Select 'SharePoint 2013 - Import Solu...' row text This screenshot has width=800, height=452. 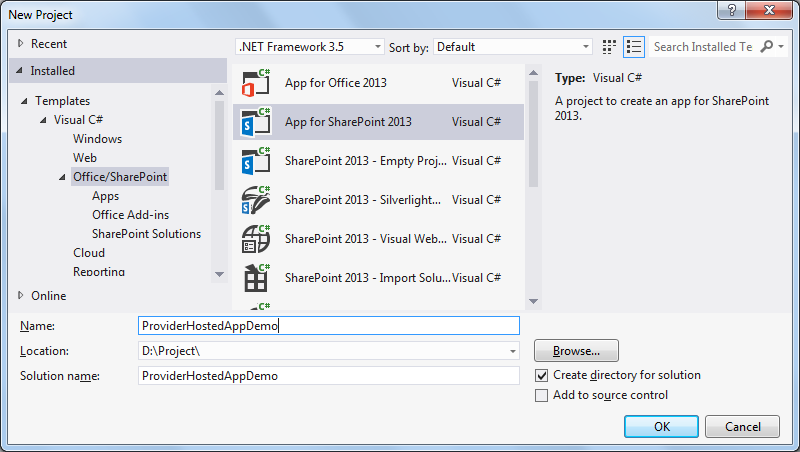pyautogui.click(x=367, y=278)
